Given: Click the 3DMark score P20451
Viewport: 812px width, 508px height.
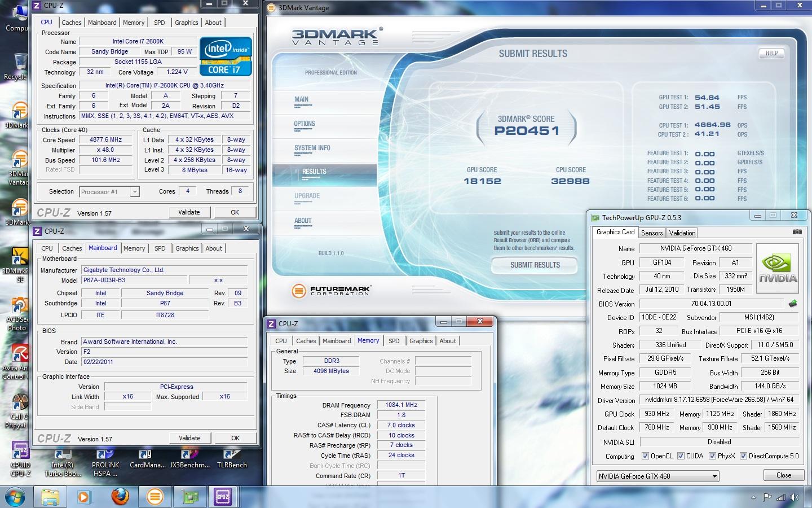Looking at the screenshot, I should pyautogui.click(x=527, y=131).
